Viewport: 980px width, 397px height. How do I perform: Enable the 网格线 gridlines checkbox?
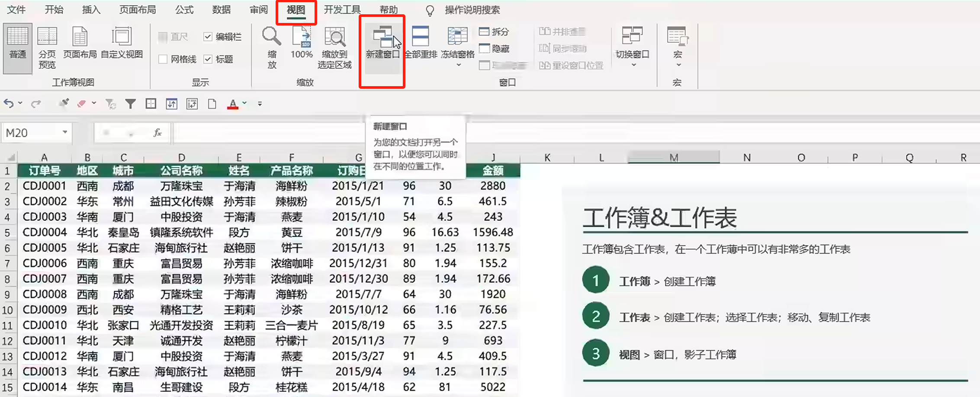(x=163, y=59)
